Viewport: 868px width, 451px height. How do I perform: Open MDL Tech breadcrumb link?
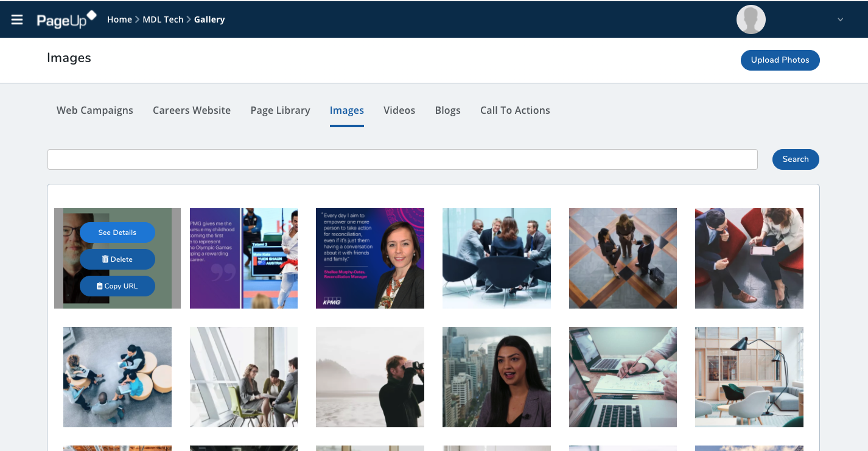pyautogui.click(x=163, y=19)
